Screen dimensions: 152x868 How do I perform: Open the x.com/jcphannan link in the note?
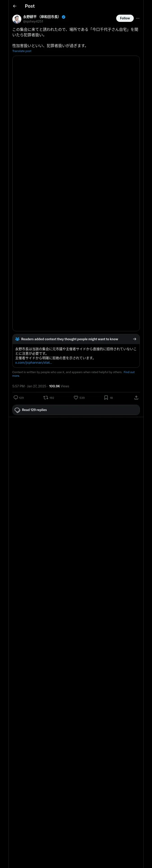(34, 363)
